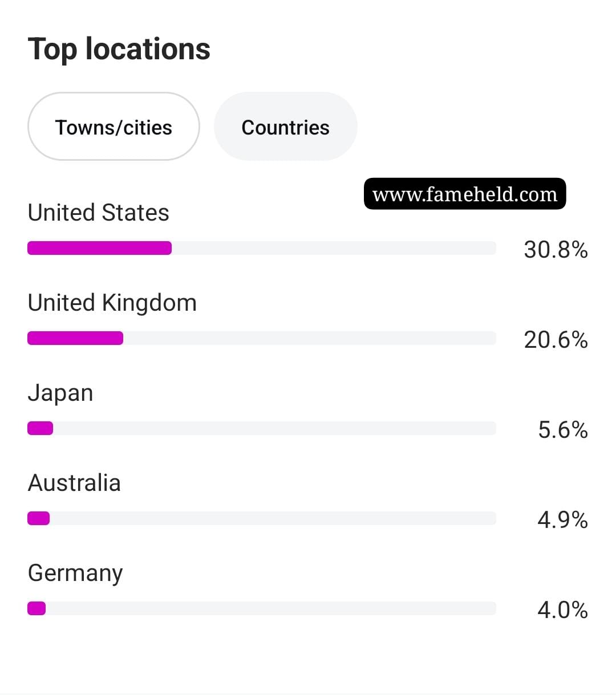Click the 4.0% percentage
Image resolution: width=616 pixels, height=695 pixels.
[562, 610]
